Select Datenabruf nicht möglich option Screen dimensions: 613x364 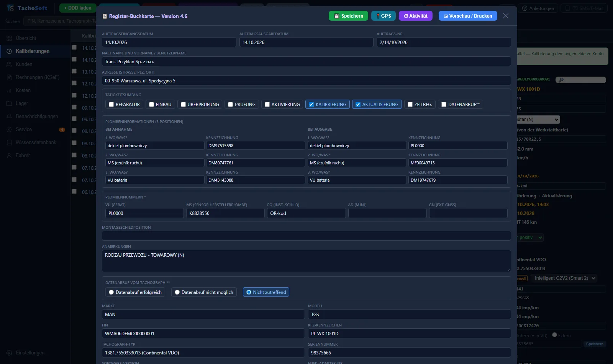click(x=177, y=292)
